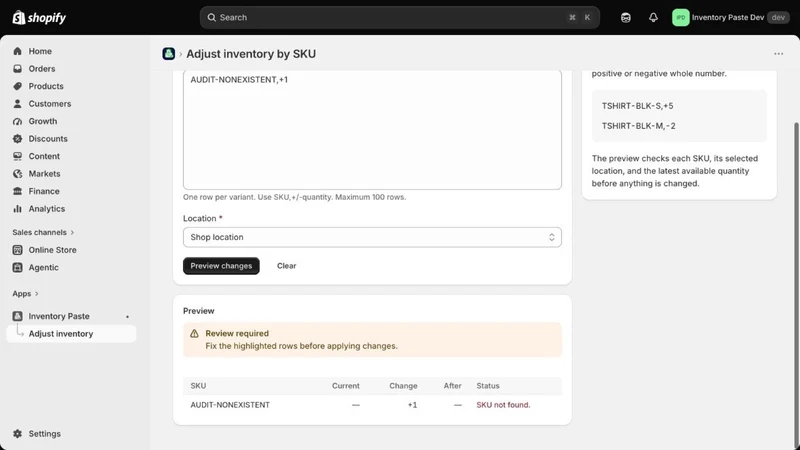Click the AUDIT-NONEXISTENT cell in preview table
Screen dimensions: 800x450
point(230,405)
